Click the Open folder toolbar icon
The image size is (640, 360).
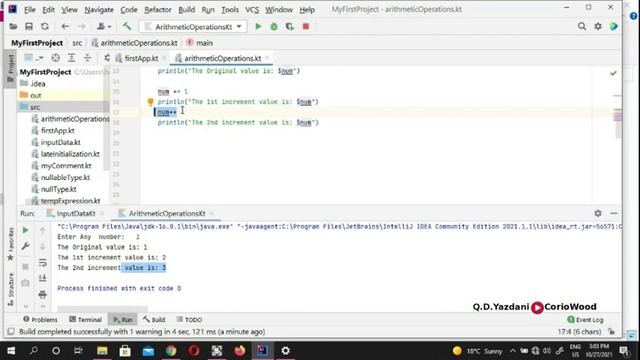pos(13,27)
